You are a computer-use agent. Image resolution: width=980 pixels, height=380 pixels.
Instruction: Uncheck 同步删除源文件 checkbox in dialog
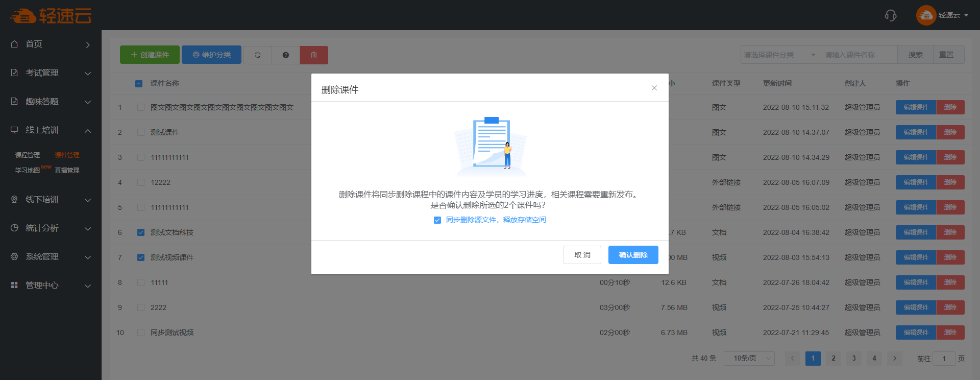point(437,220)
